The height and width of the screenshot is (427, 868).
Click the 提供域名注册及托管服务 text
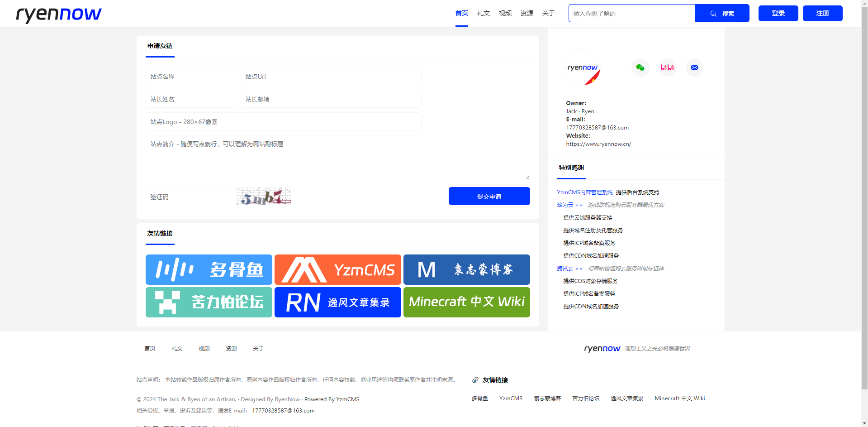click(593, 230)
